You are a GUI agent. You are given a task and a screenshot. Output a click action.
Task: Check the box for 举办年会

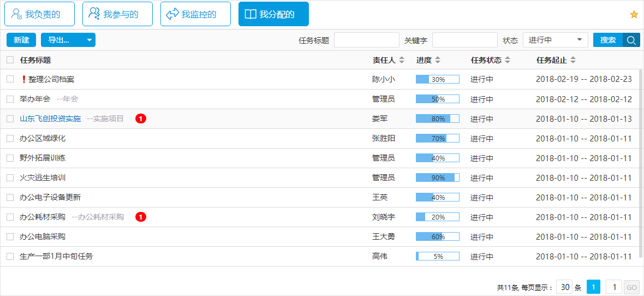point(10,99)
